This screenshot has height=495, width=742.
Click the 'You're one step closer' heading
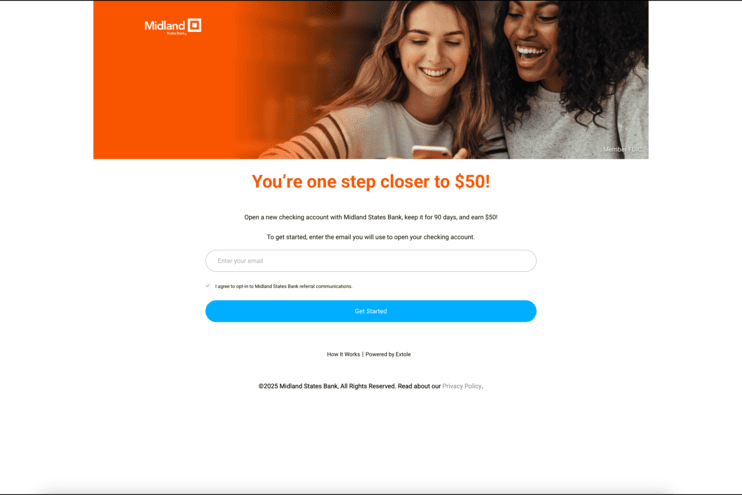(371, 182)
